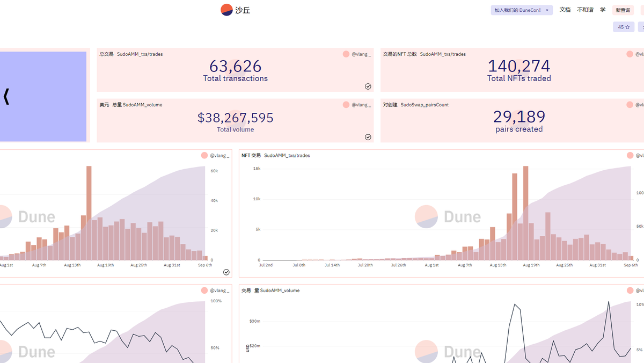This screenshot has width=644, height=363.
Task: Select the 15k axis label in NFT 交易 chart
Action: 257,169
